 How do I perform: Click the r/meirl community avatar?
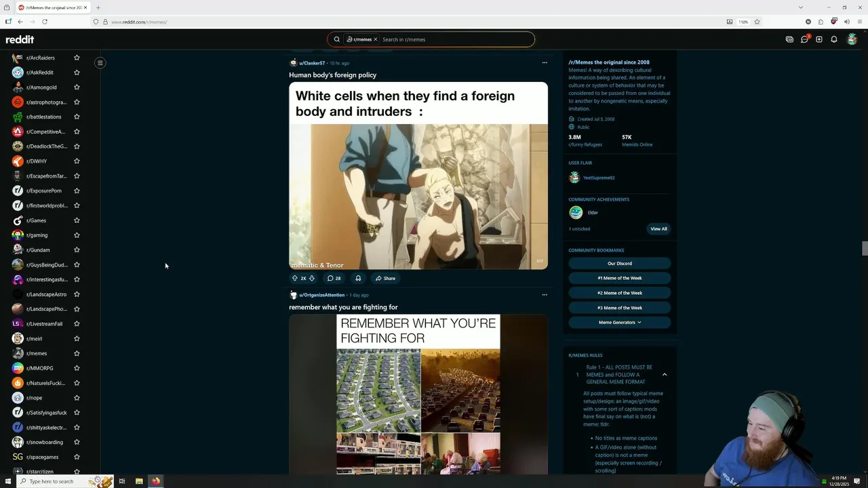(18, 338)
